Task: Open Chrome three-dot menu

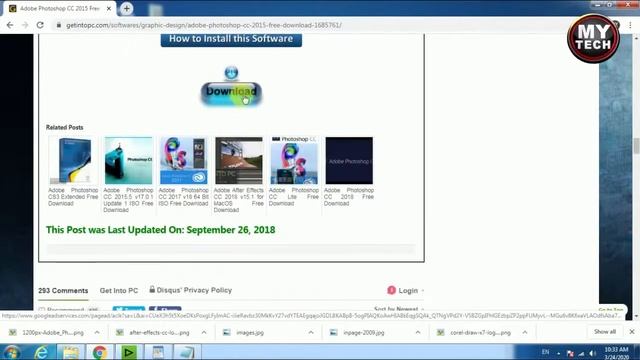Action: tap(630, 25)
